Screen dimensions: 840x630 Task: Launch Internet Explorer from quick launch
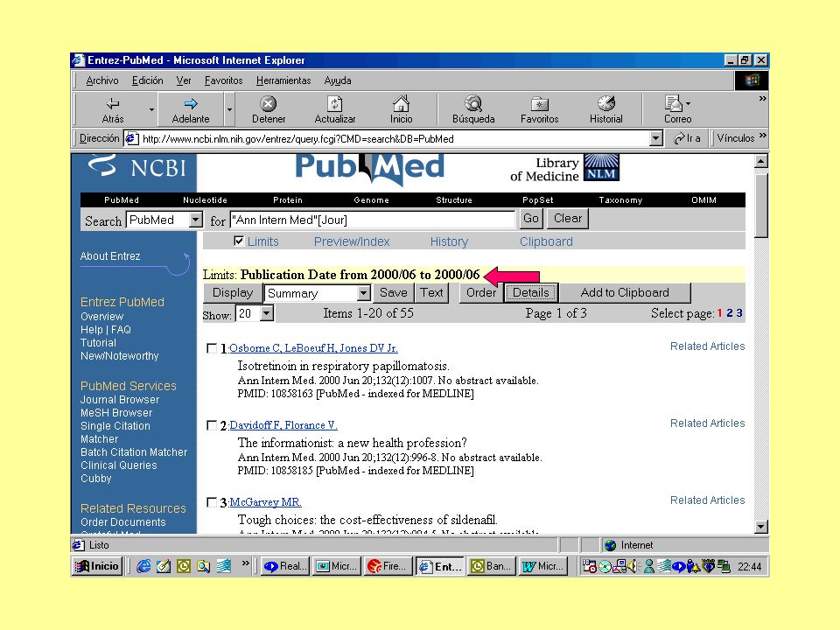143,566
